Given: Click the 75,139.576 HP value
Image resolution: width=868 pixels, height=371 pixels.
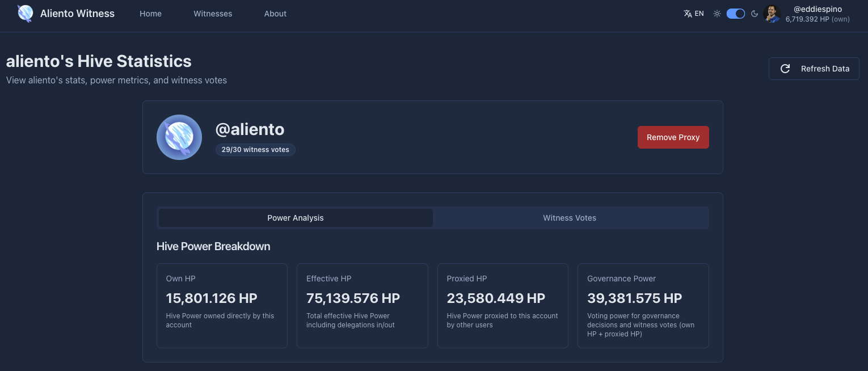Looking at the screenshot, I should (353, 298).
